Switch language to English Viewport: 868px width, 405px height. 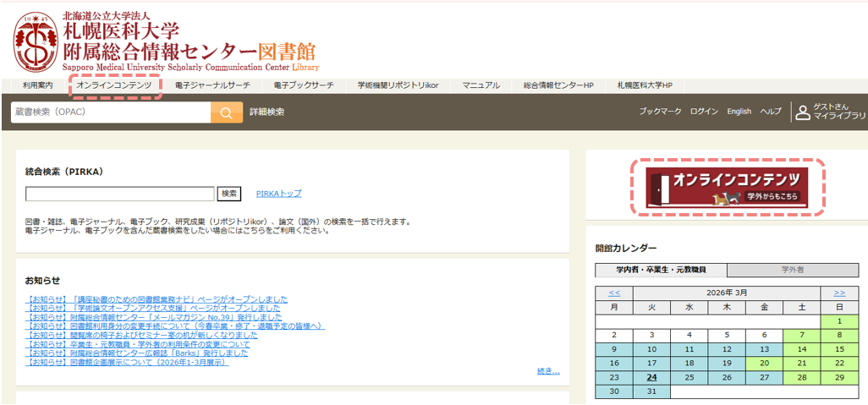[739, 112]
